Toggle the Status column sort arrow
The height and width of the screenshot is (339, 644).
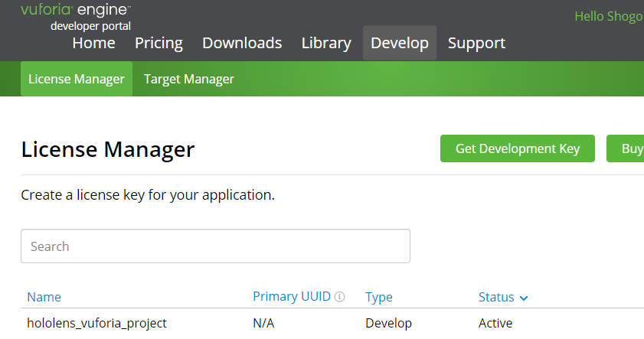[524, 298]
